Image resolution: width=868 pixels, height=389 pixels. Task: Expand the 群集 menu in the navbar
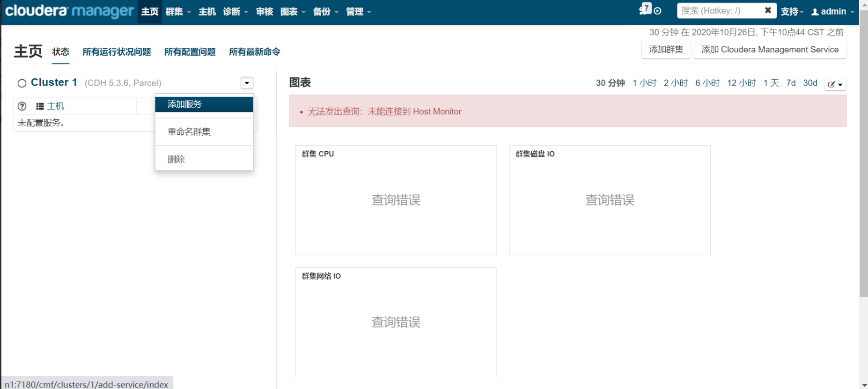pos(178,12)
